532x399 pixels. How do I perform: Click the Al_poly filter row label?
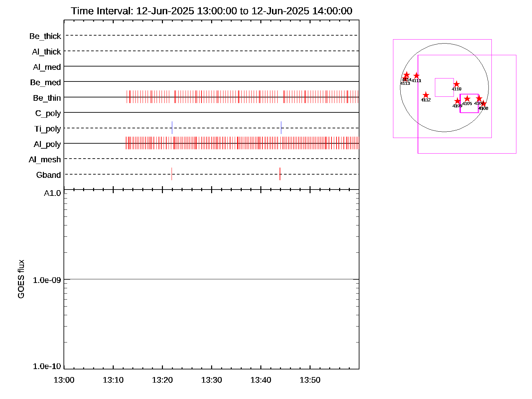coord(47,144)
